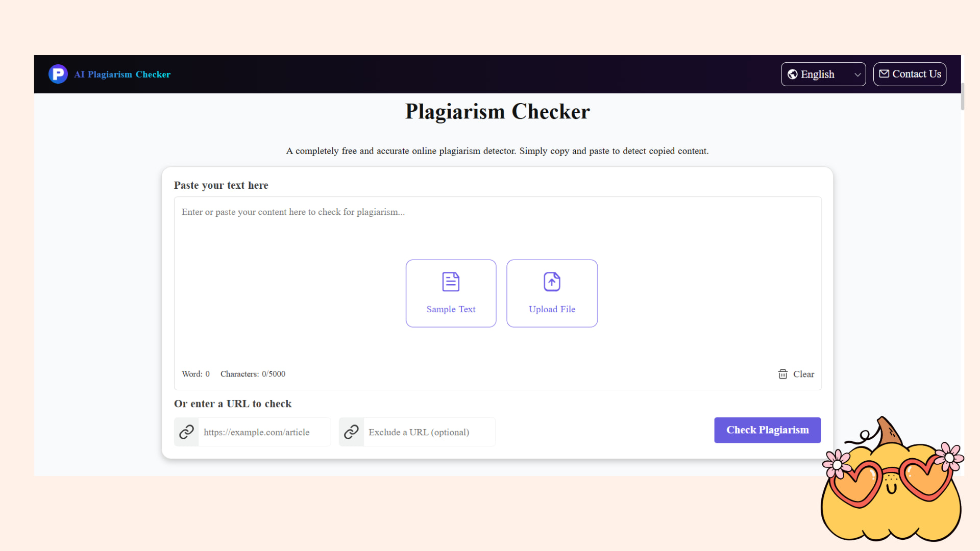Click the purple P logo in the header
This screenshot has width=980, height=551.
click(58, 73)
